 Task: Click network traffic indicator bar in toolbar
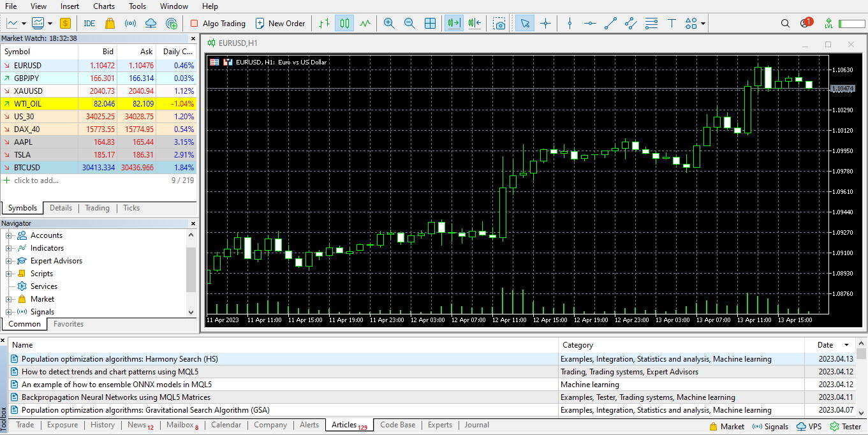tap(851, 24)
